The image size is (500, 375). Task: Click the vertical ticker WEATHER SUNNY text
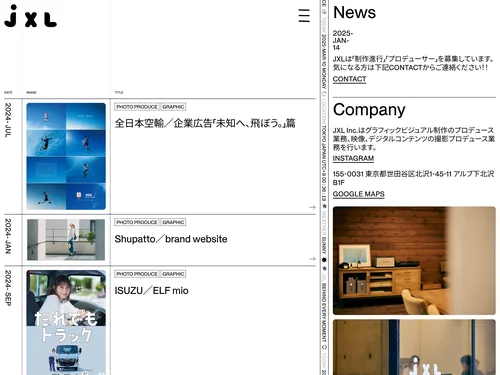click(324, 232)
